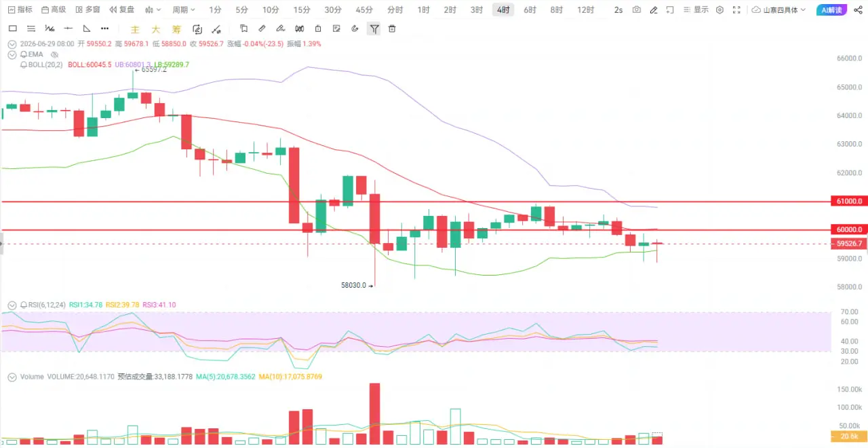Screen dimensions: 868x448
Task: Open the 指标 indicators panel
Action: coord(20,10)
